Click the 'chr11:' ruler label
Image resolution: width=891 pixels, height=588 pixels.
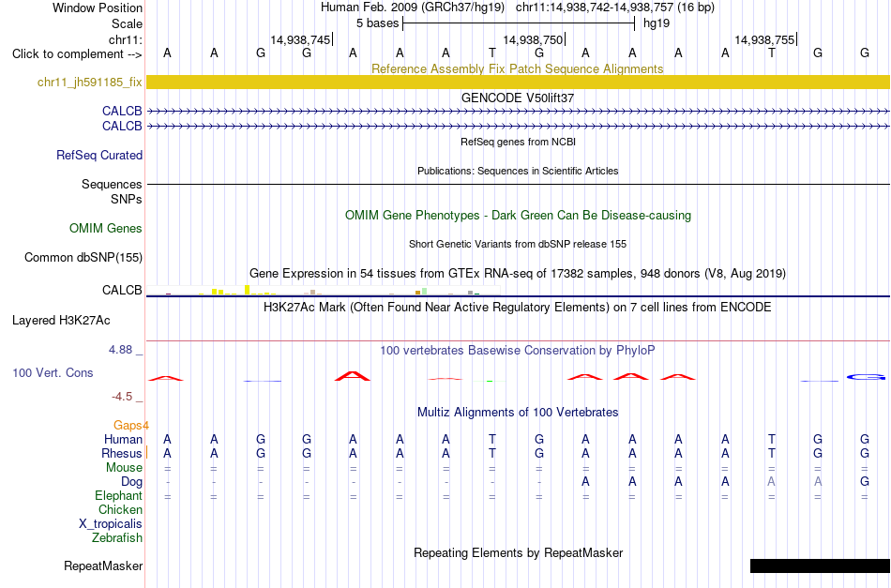tap(126, 39)
